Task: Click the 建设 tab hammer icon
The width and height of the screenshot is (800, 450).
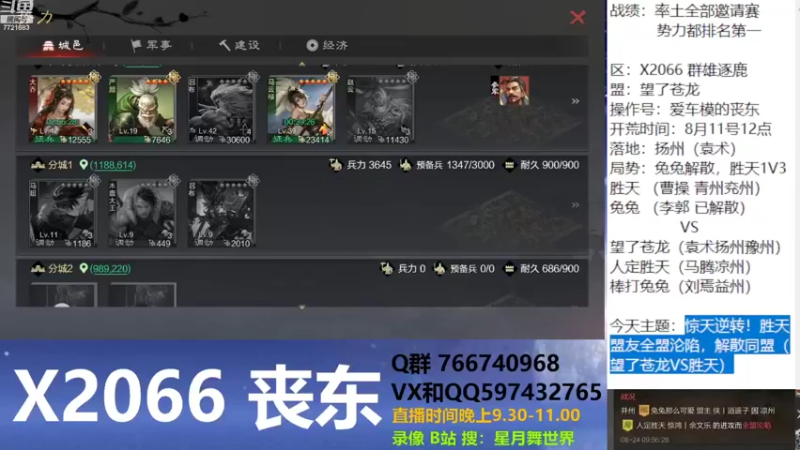Action: pyautogui.click(x=224, y=45)
